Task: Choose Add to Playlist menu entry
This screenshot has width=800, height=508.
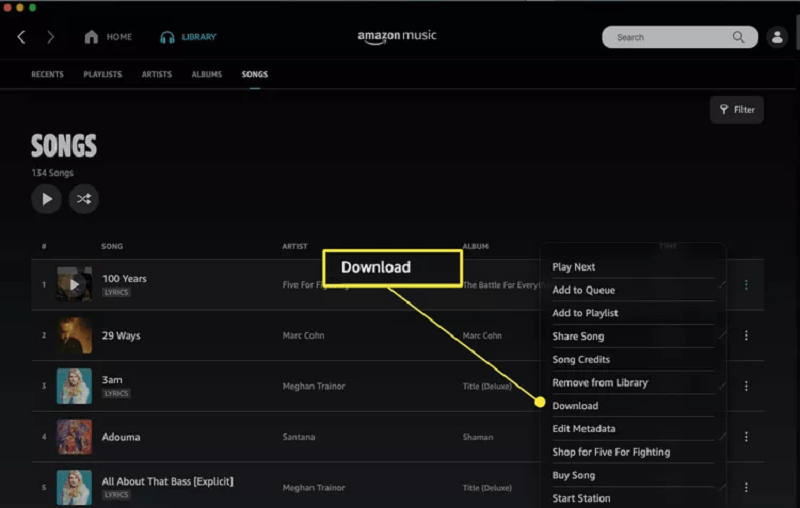Action: (584, 313)
